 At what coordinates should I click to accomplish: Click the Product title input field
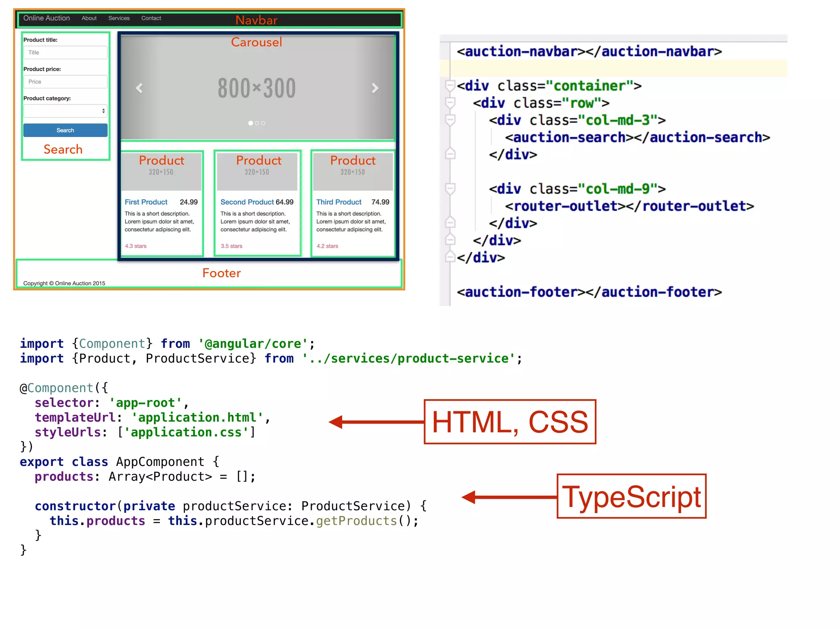(65, 52)
